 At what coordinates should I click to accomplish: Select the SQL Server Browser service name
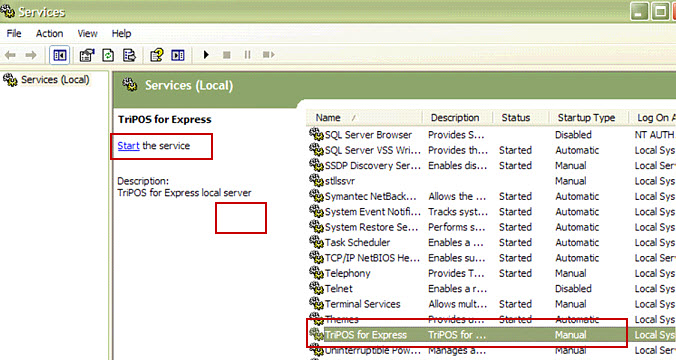(368, 135)
